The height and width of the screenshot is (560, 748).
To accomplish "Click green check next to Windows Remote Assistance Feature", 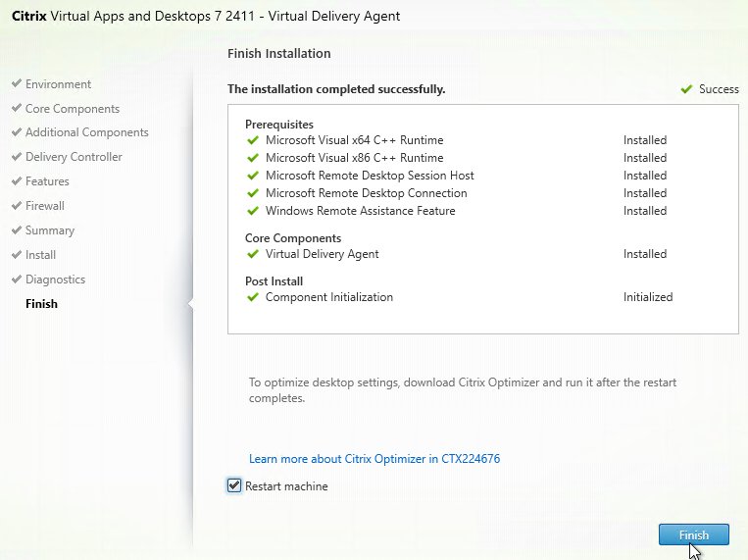I will coord(253,211).
